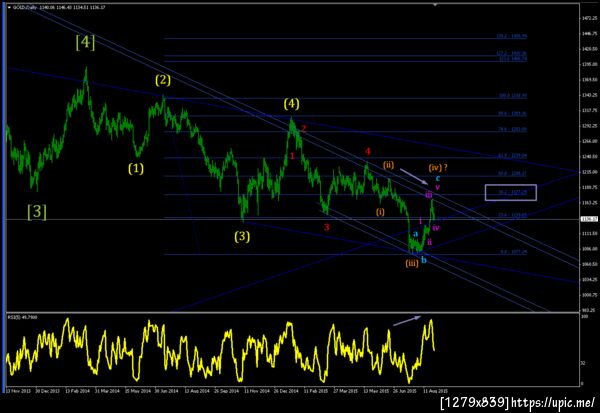Click the 1446.75 value on price scale
600x413 pixels.
590,34
